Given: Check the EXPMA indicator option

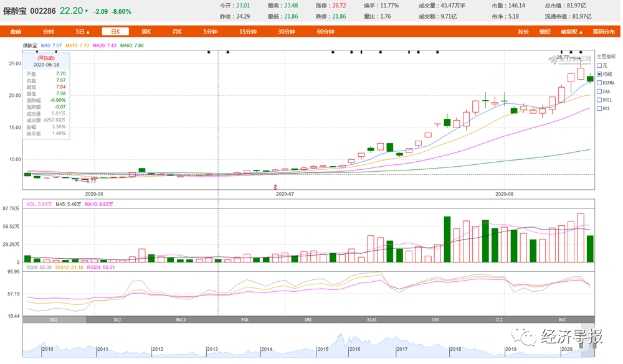Looking at the screenshot, I should (599, 82).
